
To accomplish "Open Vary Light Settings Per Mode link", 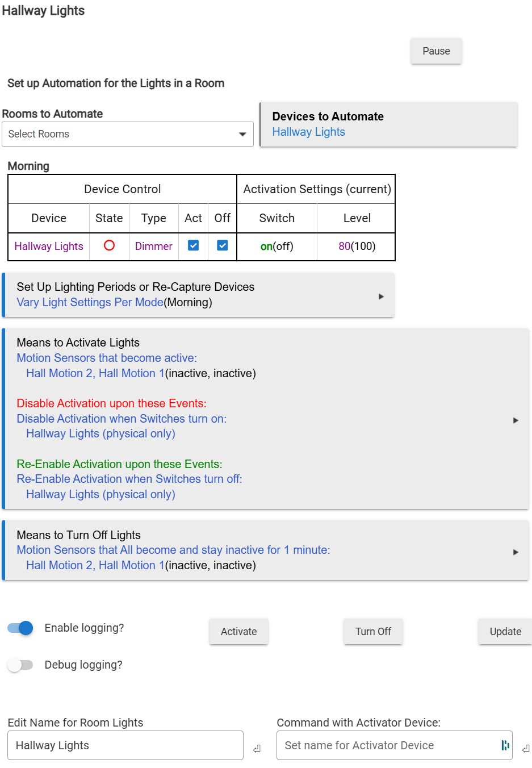I will point(90,302).
